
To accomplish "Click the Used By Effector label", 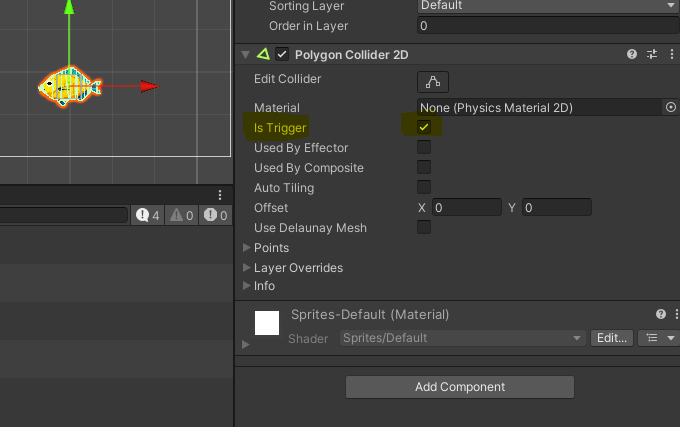I will coord(301,148).
